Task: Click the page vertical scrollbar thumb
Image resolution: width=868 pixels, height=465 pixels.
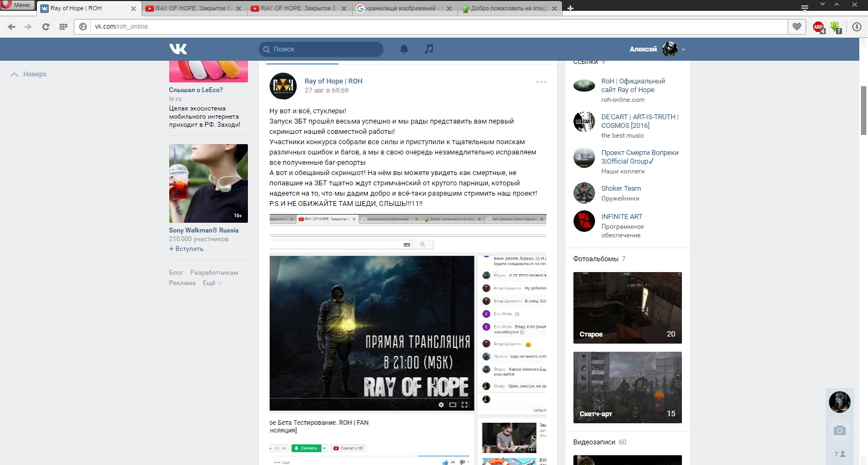Action: pyautogui.click(x=864, y=110)
